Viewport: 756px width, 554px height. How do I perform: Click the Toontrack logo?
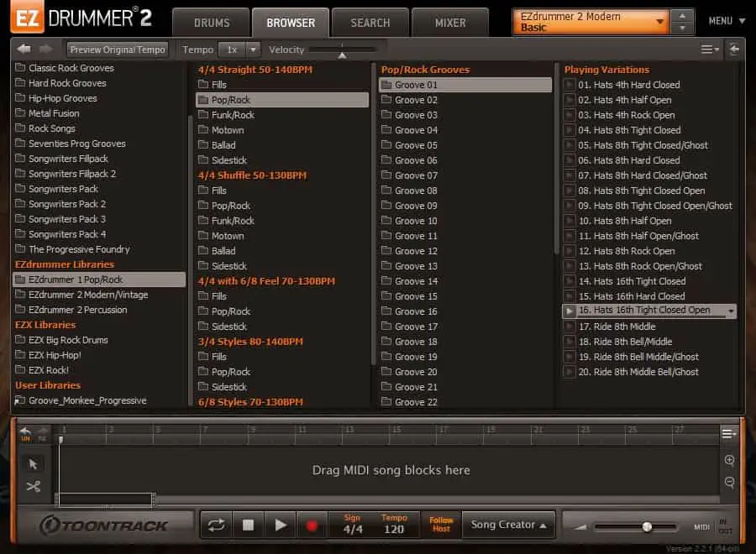pyautogui.click(x=103, y=525)
